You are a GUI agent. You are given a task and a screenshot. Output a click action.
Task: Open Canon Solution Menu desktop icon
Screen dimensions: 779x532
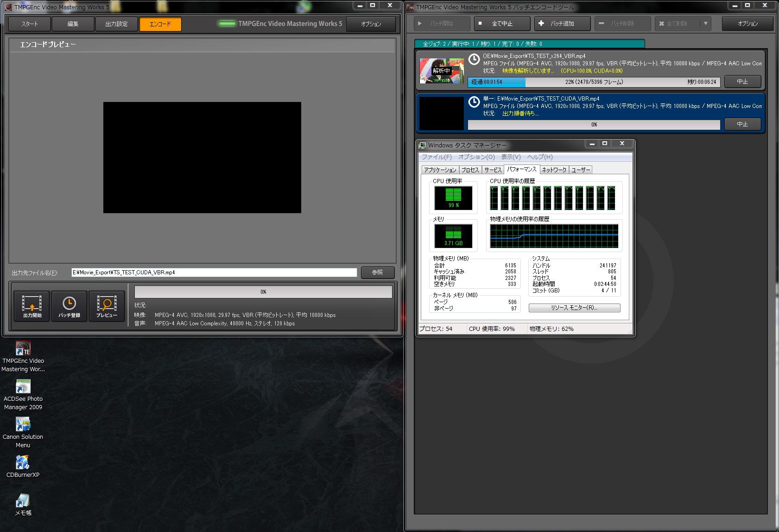pos(23,433)
